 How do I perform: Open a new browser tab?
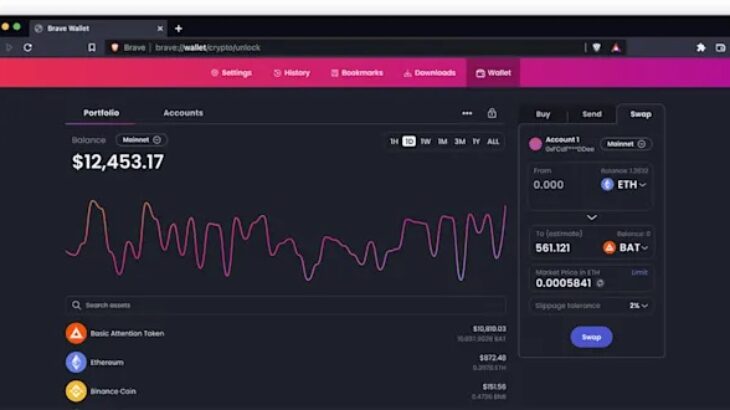click(x=178, y=28)
